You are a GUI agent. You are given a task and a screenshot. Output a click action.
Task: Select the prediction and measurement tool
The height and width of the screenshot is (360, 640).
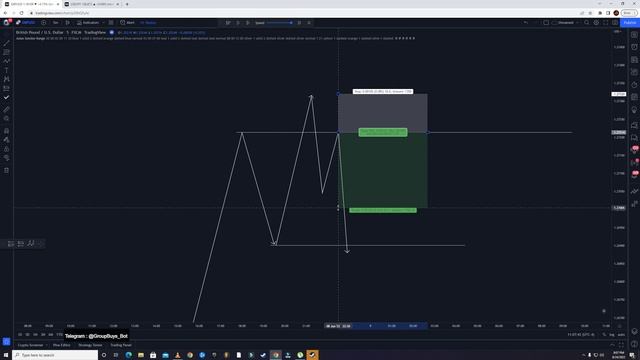pos(7,88)
